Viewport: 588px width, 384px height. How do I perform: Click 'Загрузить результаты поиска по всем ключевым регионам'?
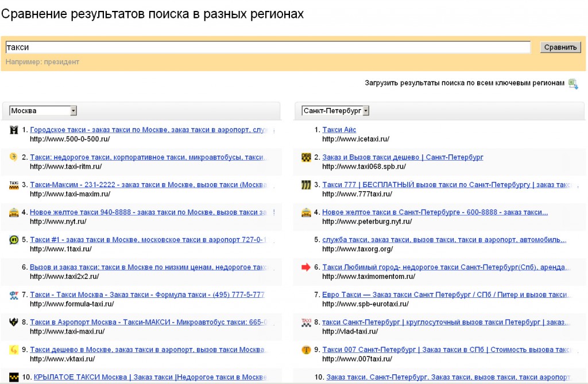point(464,83)
